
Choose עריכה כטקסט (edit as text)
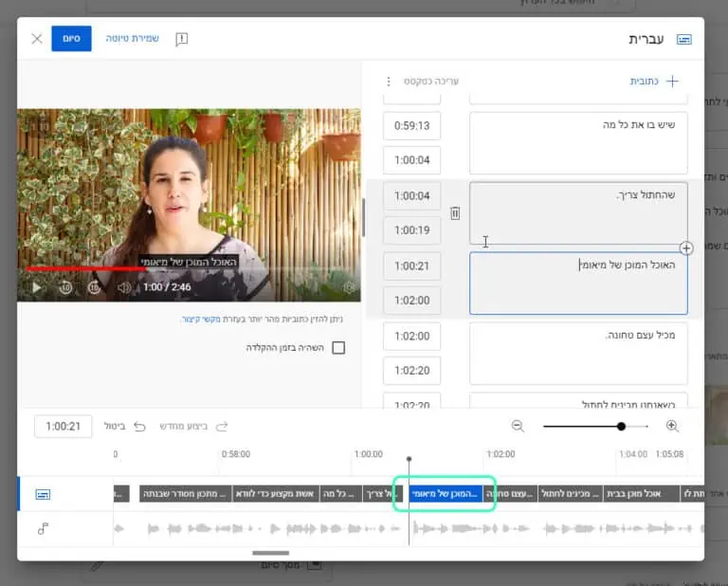tap(431, 82)
